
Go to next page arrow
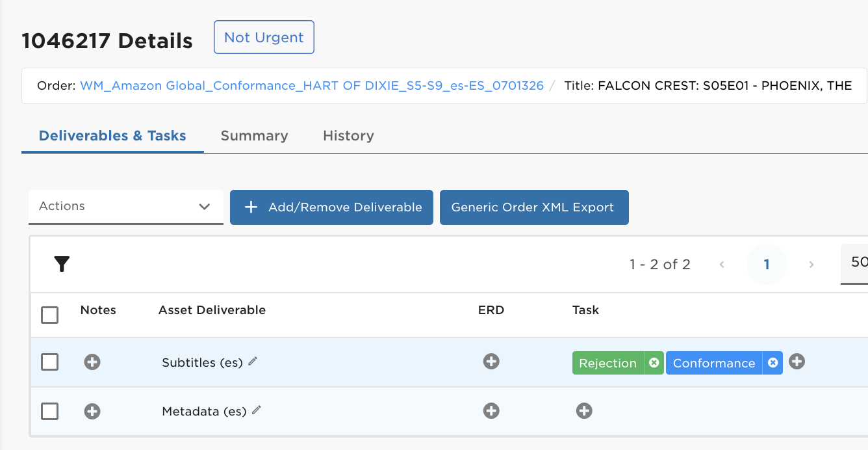pyautogui.click(x=811, y=264)
